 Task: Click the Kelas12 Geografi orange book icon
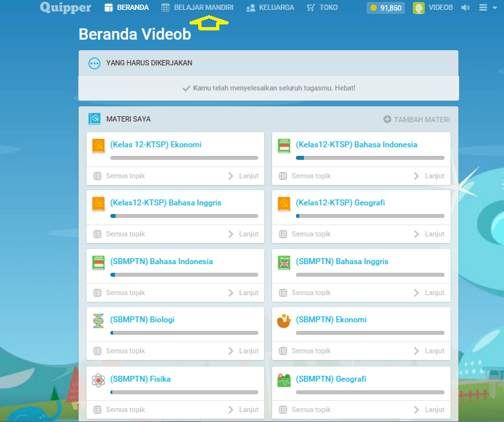[x=284, y=204]
